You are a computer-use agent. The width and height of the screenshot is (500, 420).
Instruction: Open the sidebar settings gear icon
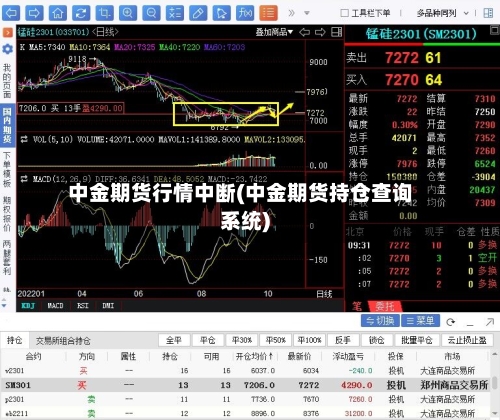point(7,49)
